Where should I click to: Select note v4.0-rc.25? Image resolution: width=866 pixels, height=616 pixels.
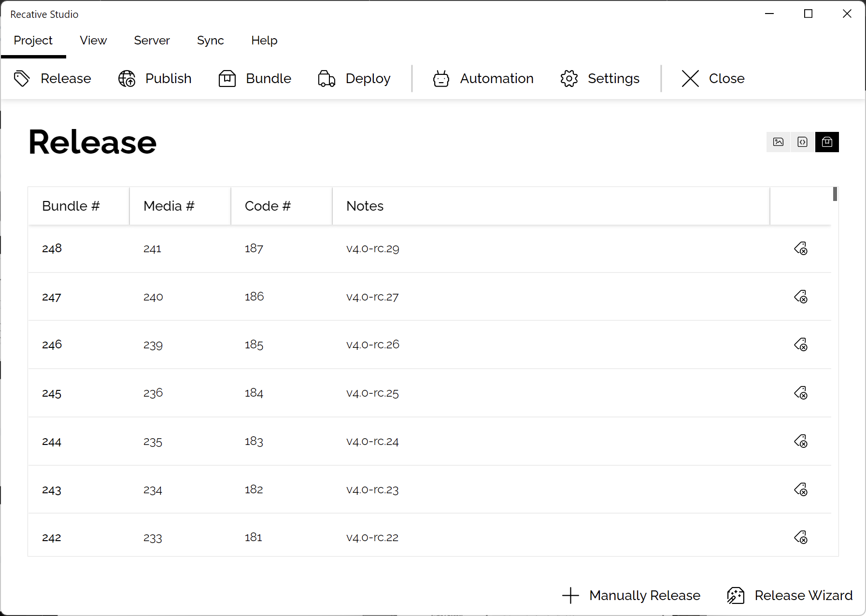[x=372, y=393]
